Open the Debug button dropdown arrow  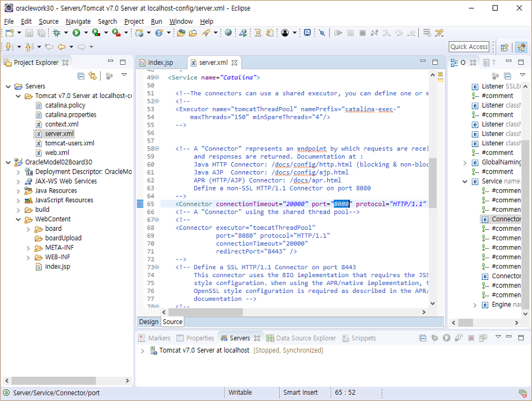(x=66, y=33)
